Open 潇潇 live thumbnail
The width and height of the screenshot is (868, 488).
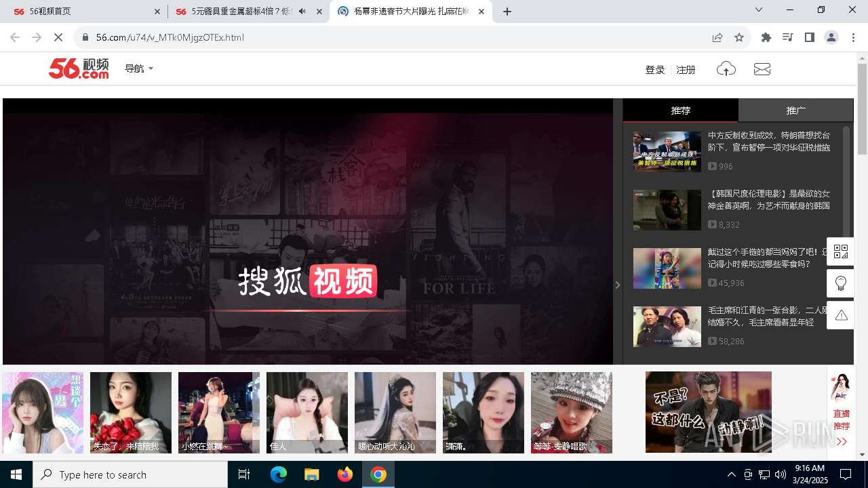pos(484,412)
